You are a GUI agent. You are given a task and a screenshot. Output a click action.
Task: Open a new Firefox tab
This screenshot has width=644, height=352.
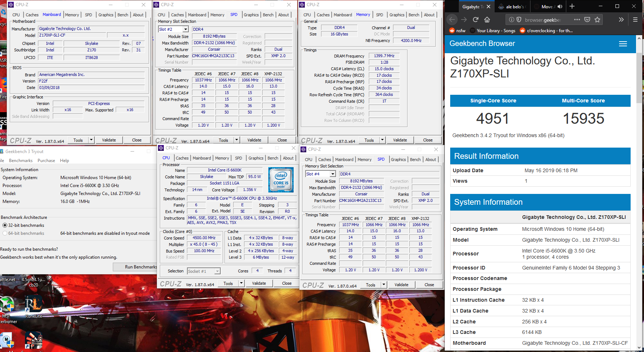coord(572,7)
